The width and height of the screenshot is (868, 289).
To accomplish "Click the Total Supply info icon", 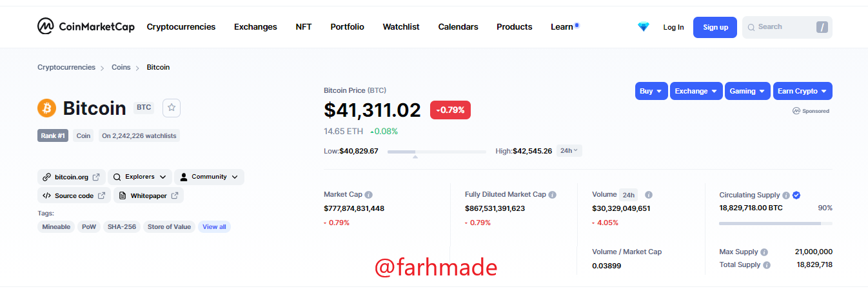I will [767, 265].
